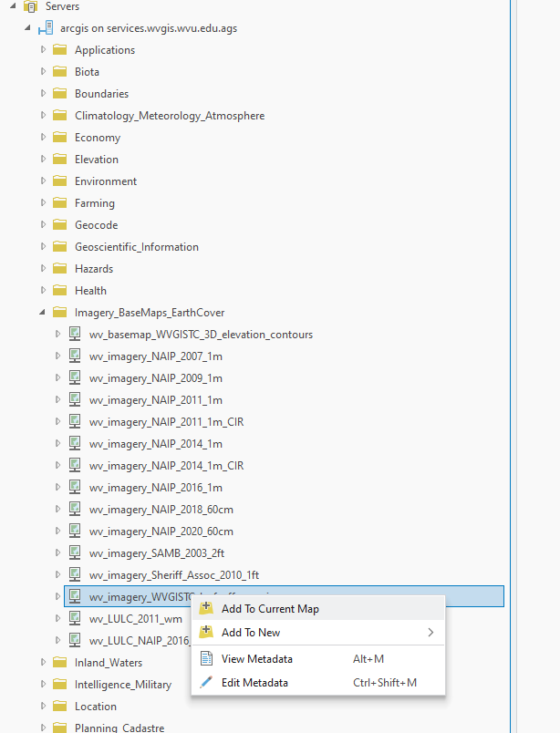This screenshot has width=560, height=733.
Task: Select wv_imagery_NAIP_2014_1m_CIR layer
Action: pyautogui.click(x=167, y=466)
